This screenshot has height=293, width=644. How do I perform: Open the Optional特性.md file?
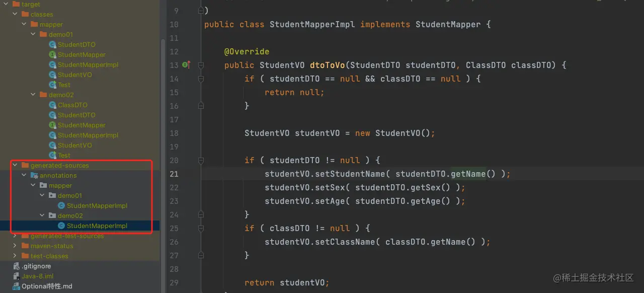coord(47,286)
